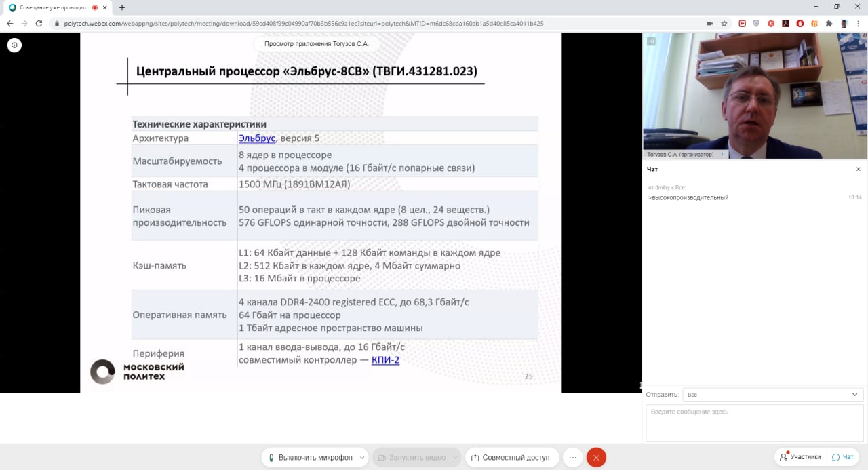Open gray shield extension icon

757,23
